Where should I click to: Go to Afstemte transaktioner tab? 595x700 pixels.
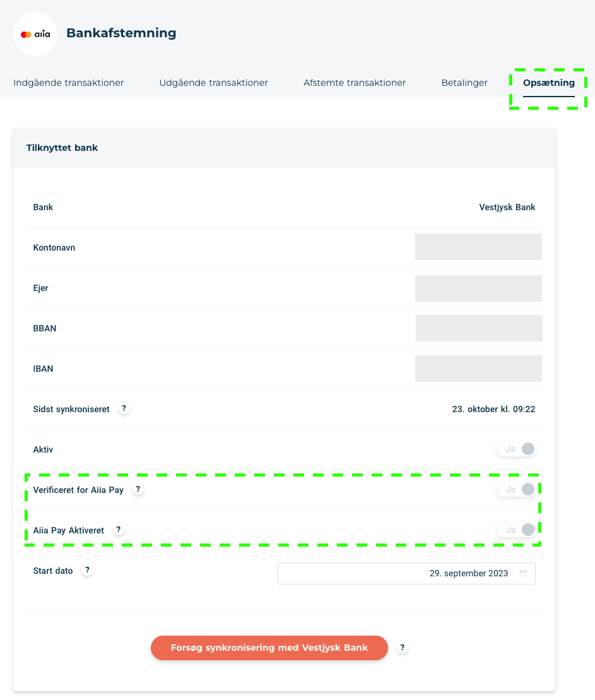(x=355, y=83)
